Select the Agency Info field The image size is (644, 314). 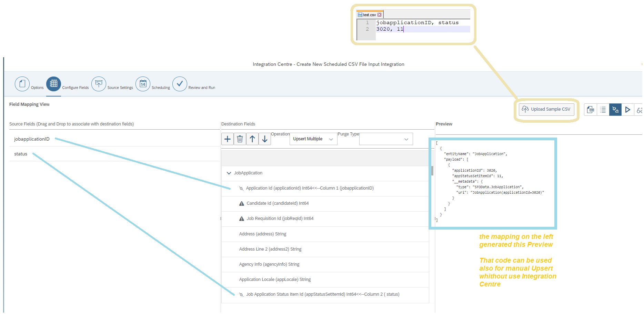point(325,264)
